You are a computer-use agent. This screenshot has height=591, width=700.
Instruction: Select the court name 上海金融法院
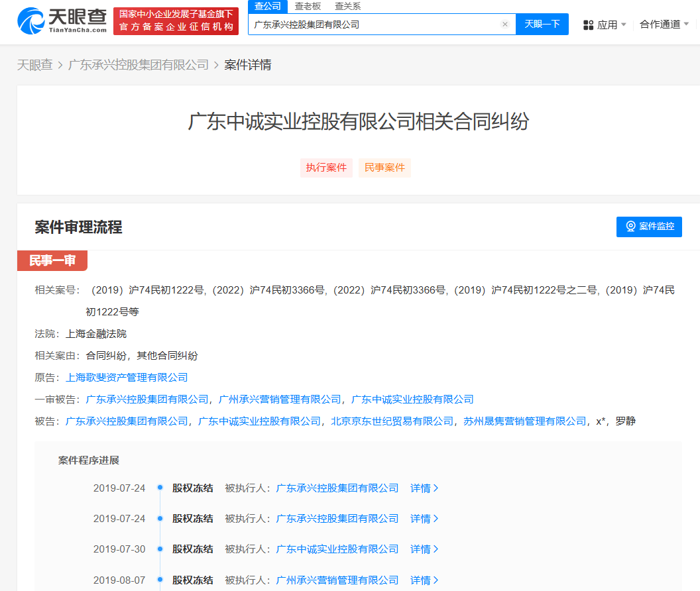(96, 334)
